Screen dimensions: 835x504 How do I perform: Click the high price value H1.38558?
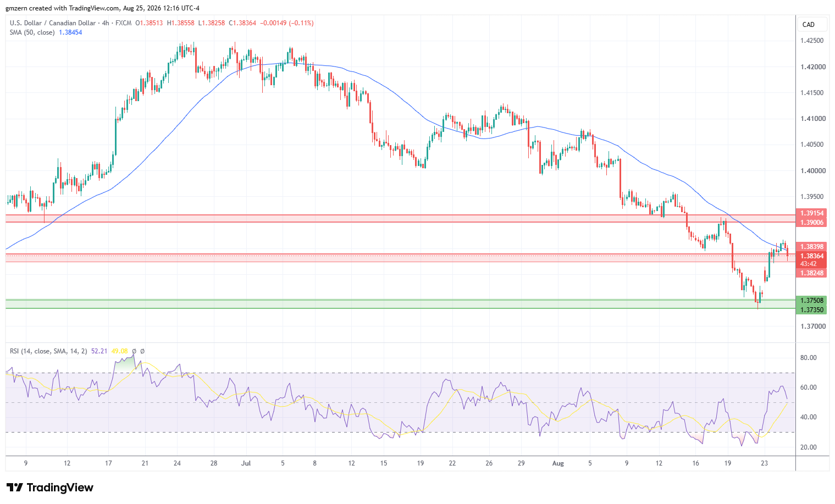[181, 23]
